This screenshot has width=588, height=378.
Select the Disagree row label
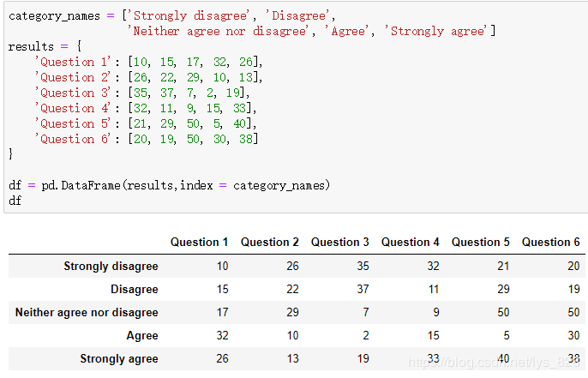pyautogui.click(x=135, y=290)
